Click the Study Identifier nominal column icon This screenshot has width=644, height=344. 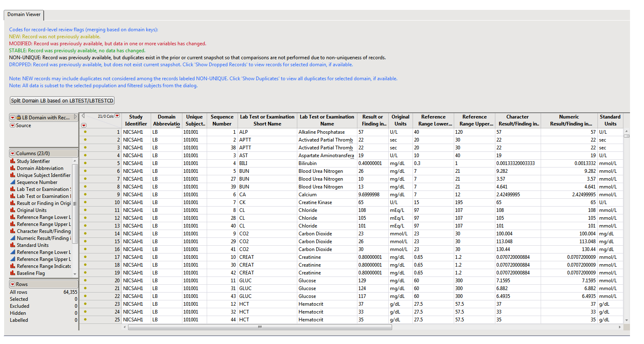(x=13, y=161)
